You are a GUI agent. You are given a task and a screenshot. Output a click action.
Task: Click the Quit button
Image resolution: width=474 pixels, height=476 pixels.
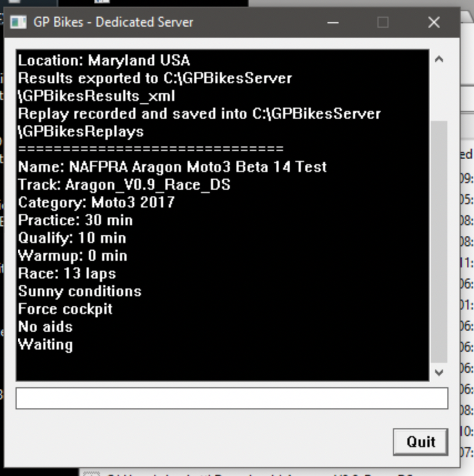(420, 442)
